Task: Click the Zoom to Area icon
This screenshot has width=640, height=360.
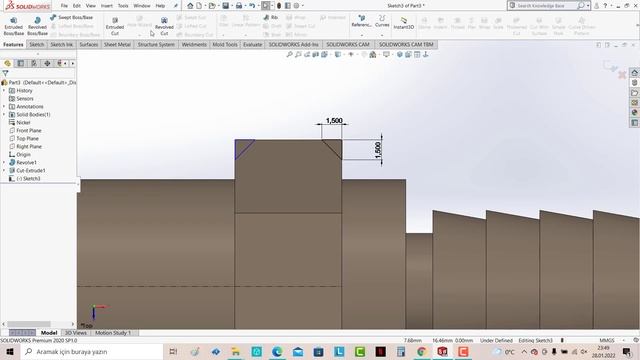Action: point(298,54)
